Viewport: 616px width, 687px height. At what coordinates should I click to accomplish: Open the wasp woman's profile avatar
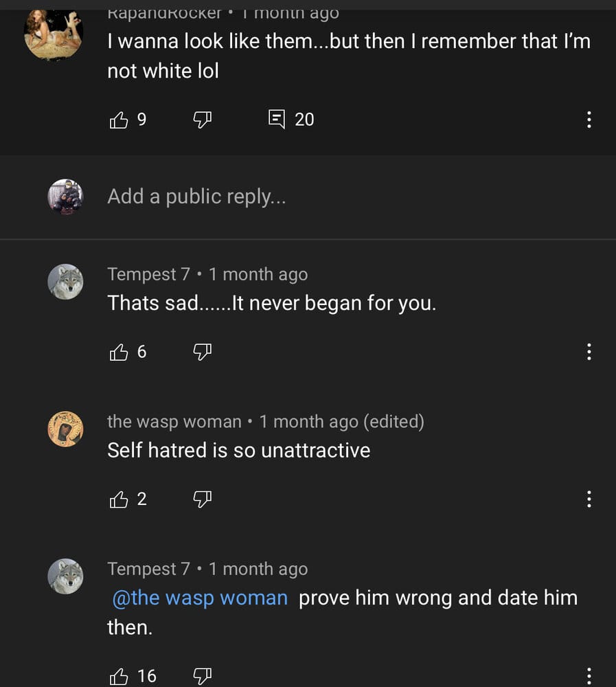(x=65, y=429)
